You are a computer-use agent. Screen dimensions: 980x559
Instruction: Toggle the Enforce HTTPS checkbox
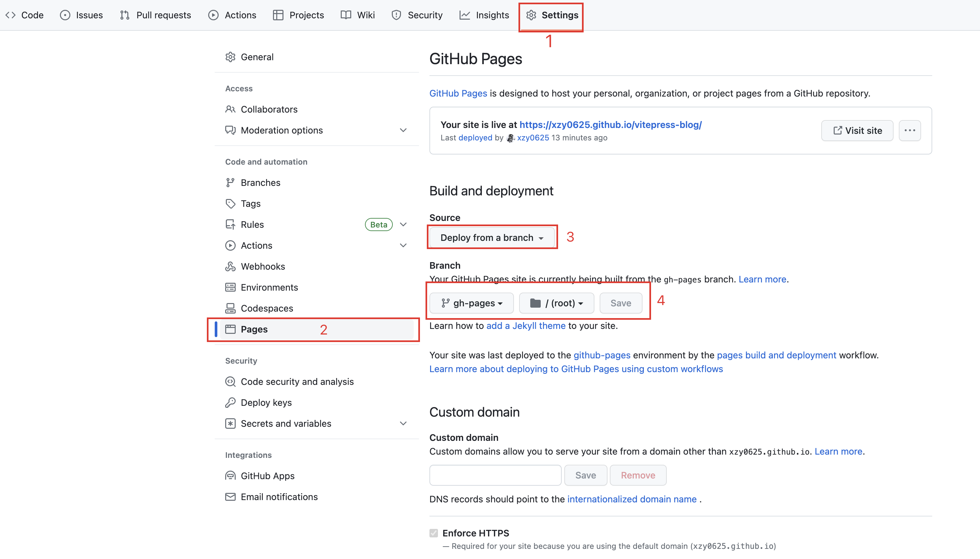(433, 533)
